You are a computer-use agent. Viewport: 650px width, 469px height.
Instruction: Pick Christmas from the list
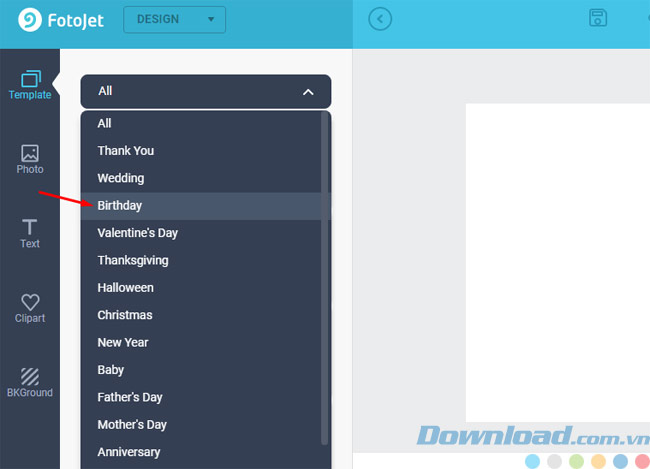click(125, 315)
